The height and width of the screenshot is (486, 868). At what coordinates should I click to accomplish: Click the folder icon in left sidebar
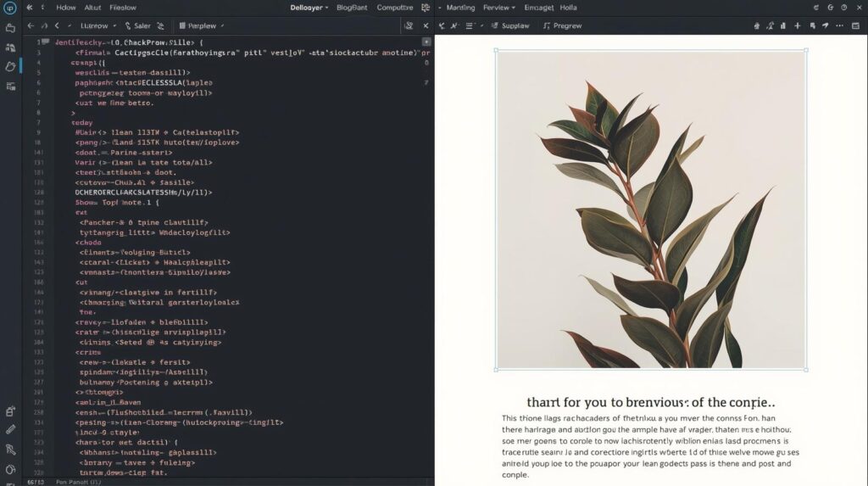coord(10,28)
